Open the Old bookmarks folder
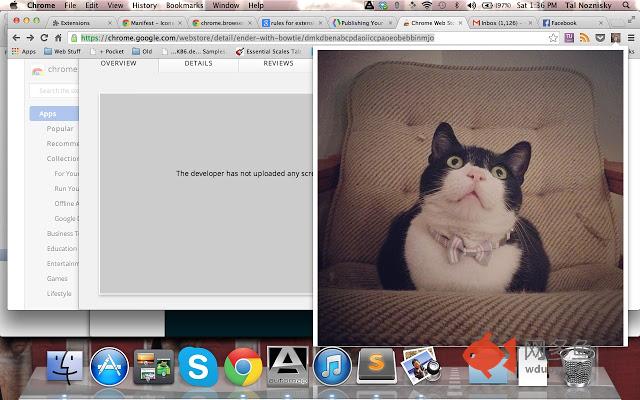 tap(142, 51)
